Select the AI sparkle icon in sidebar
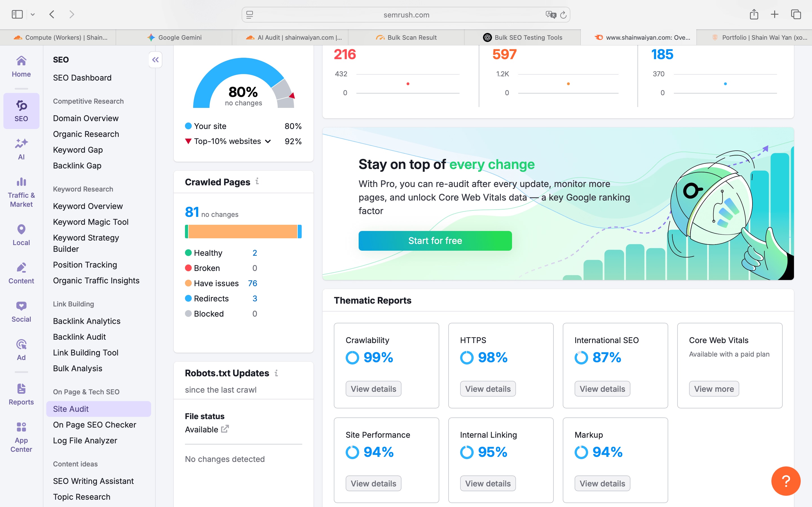The height and width of the screenshot is (507, 812). point(21,144)
